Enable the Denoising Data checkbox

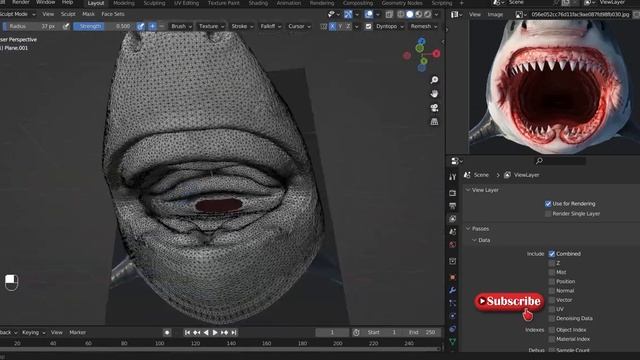click(x=552, y=318)
